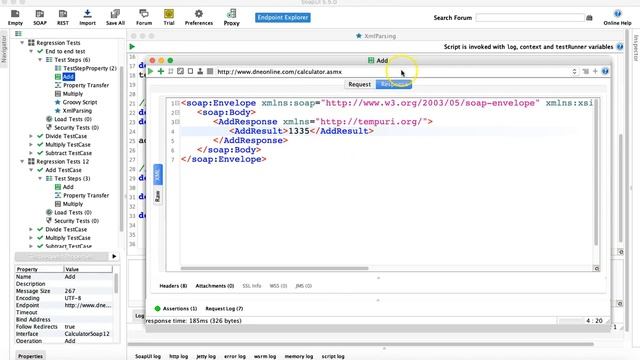
Task: Open the SSL Info tab
Action: click(252, 286)
